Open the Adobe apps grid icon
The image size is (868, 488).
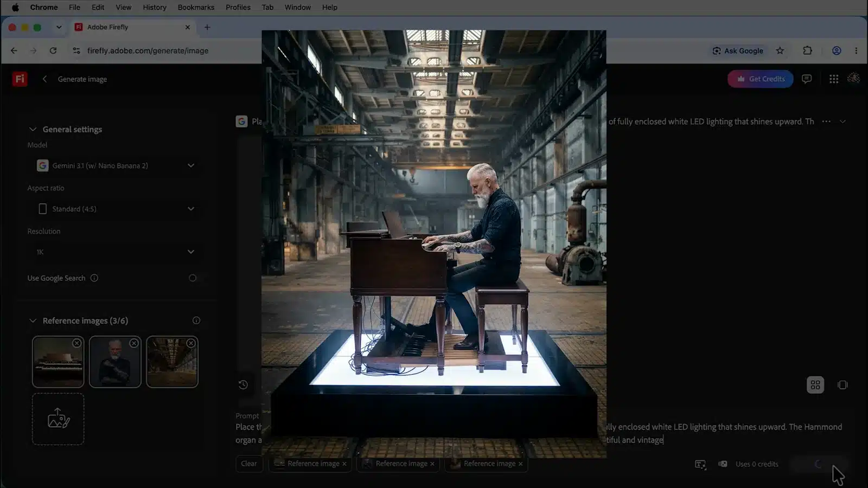834,79
